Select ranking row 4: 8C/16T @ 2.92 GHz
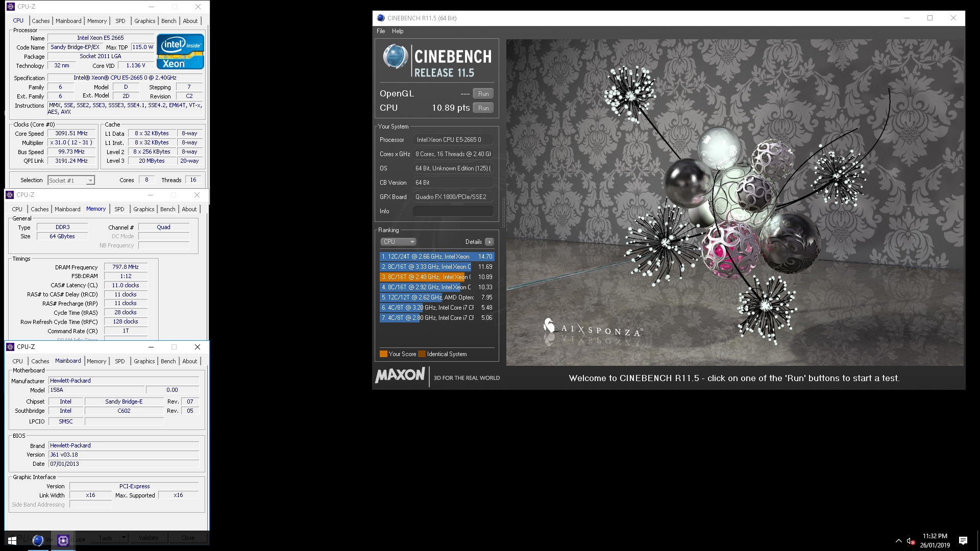This screenshot has height=551, width=980. (437, 287)
